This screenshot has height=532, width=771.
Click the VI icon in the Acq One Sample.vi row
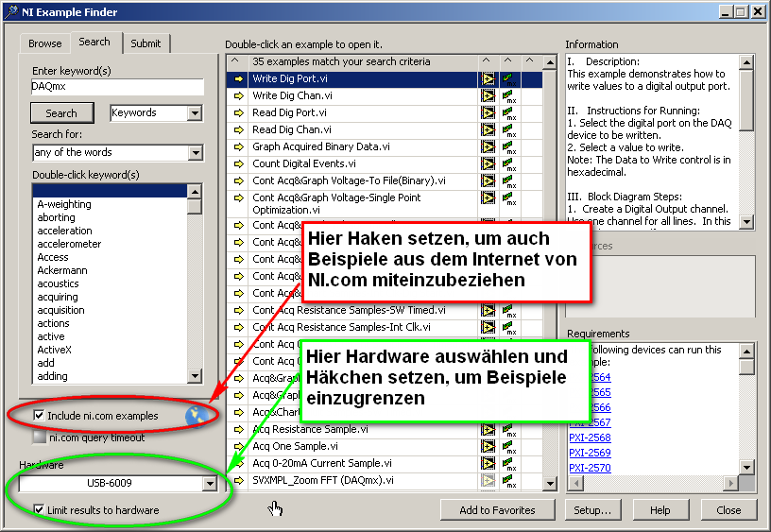(488, 446)
